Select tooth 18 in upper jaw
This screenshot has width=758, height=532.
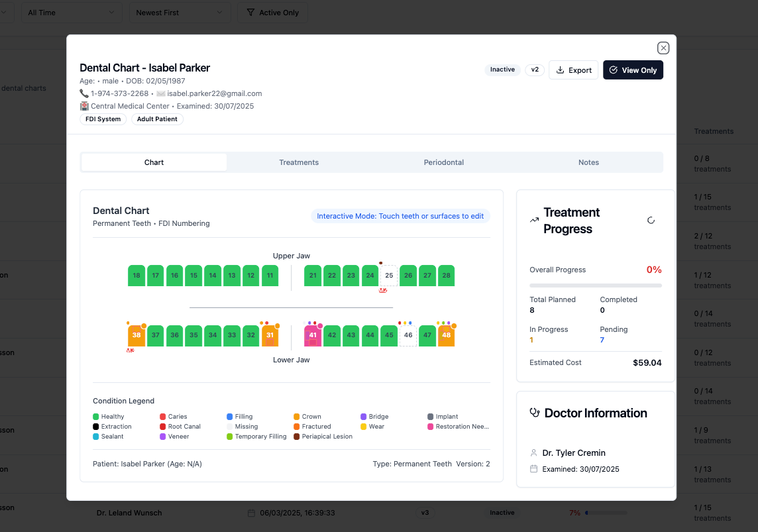click(136, 276)
